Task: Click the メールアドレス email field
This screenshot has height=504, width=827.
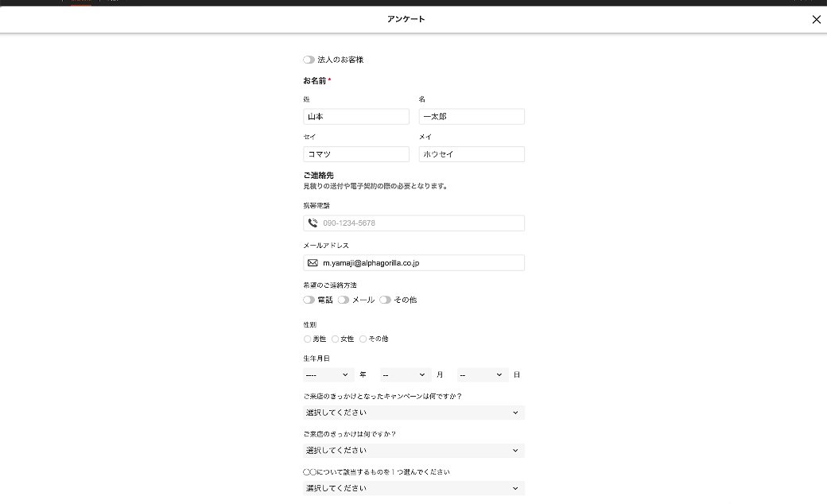Action: 414,262
